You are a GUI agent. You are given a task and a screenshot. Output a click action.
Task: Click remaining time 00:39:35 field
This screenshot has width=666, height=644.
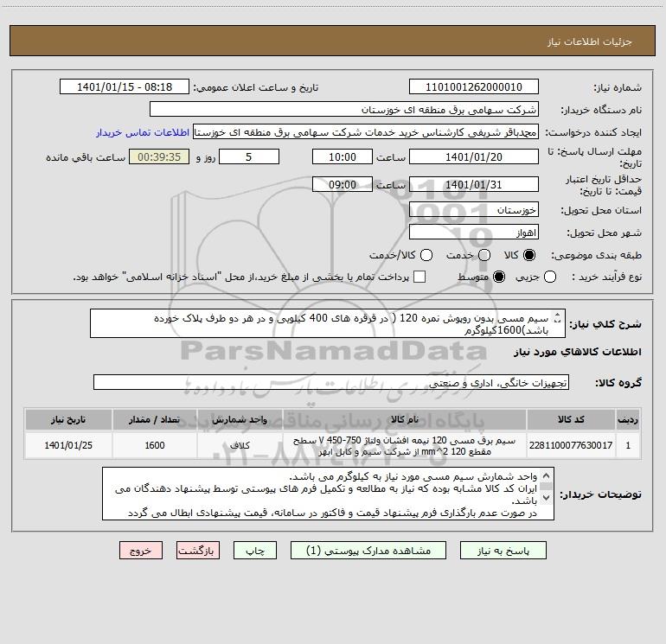159,156
